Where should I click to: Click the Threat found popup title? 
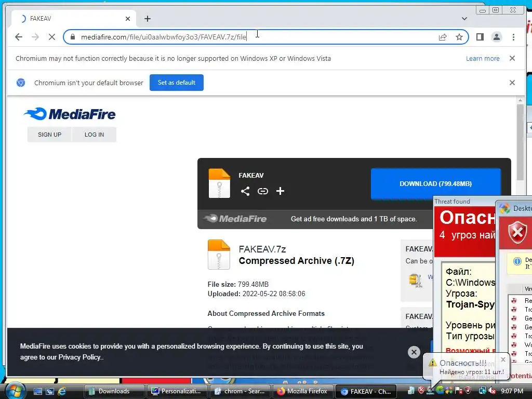(453, 201)
